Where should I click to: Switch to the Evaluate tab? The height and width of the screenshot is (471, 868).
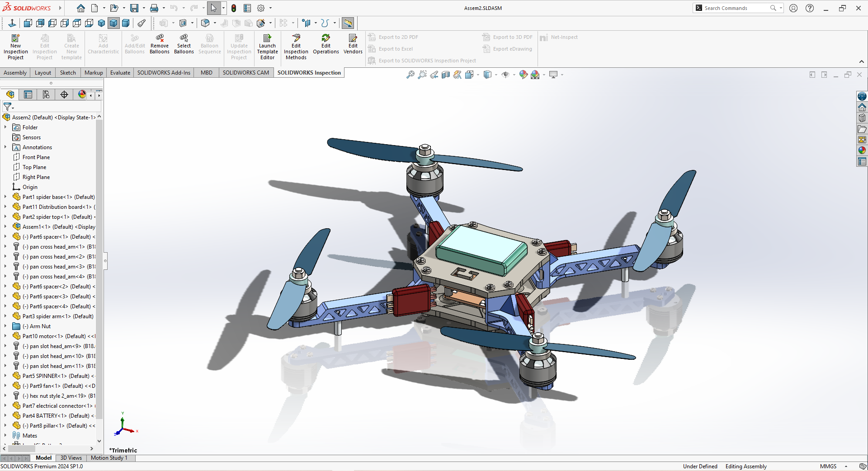(120, 73)
